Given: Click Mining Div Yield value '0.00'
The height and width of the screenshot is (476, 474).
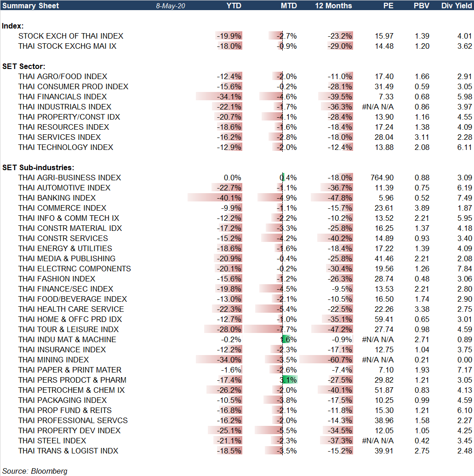Looking at the screenshot, I should point(465,360).
